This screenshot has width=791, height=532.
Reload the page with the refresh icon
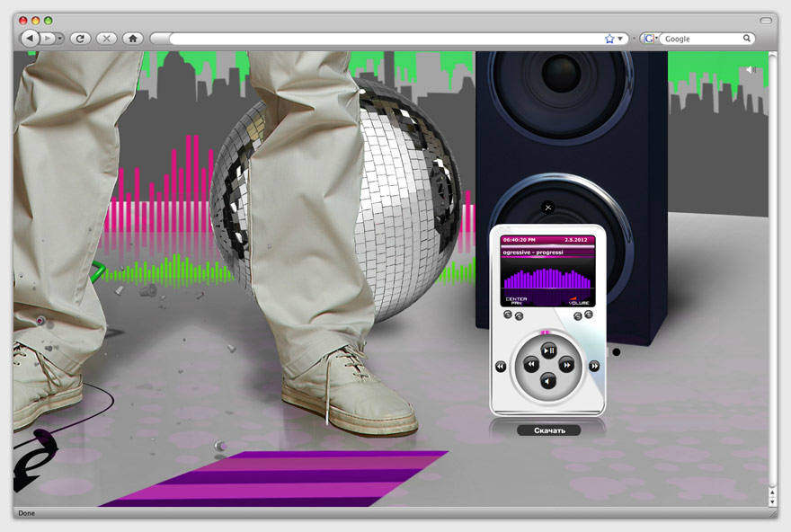point(80,39)
